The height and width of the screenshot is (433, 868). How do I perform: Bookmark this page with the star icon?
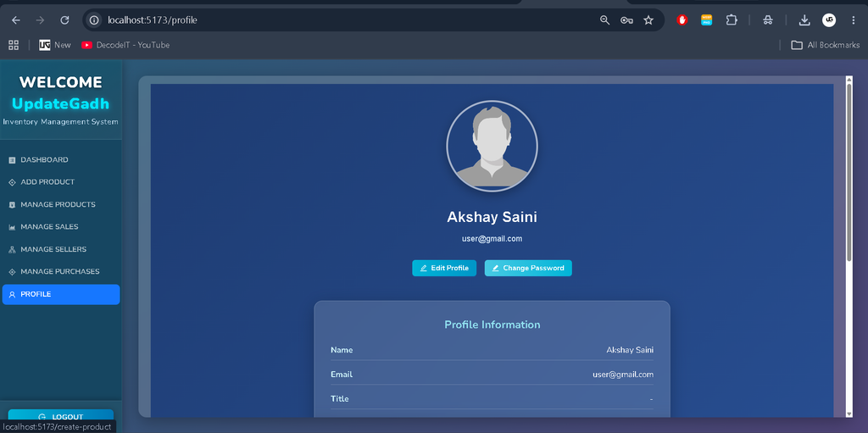tap(648, 20)
